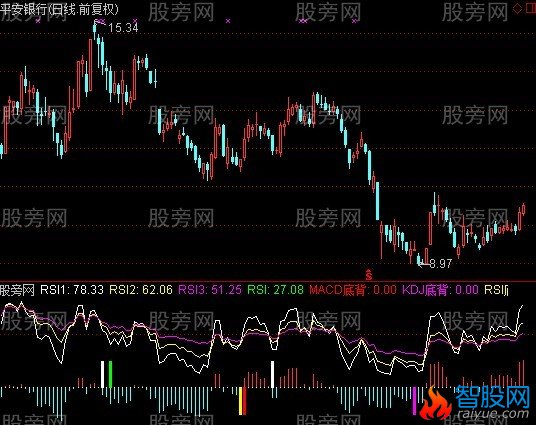Click the red S marker below the chart
Viewport: 536px width, 425px height.
pos(368,274)
